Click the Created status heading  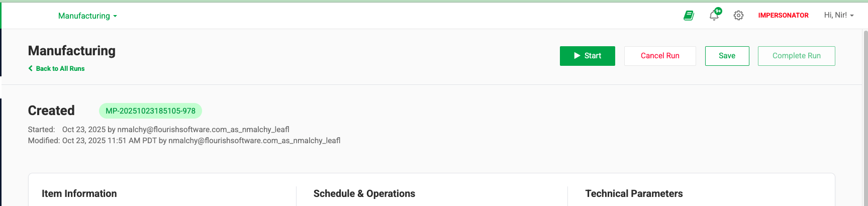pos(51,111)
